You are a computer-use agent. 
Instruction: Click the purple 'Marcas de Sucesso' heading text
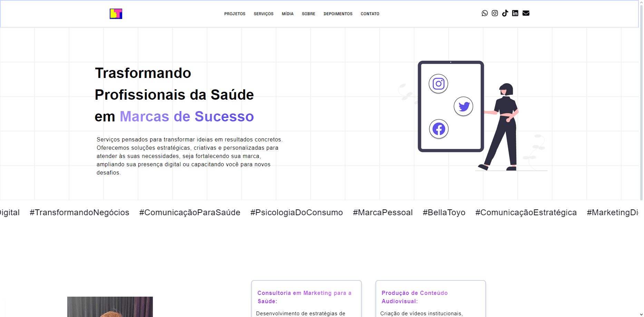tap(187, 117)
